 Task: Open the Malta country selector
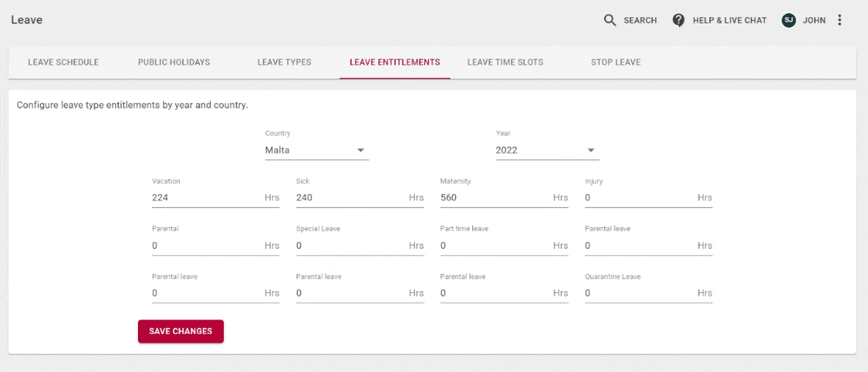317,150
